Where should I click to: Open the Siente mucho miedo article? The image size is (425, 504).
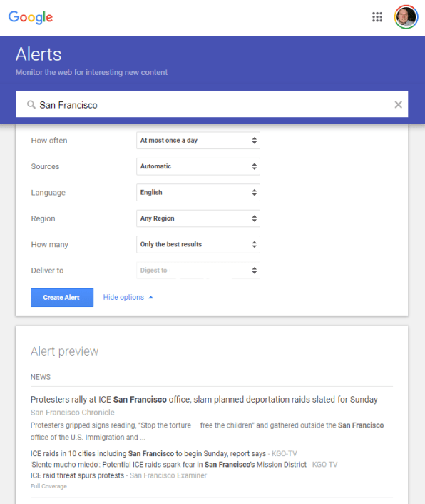pyautogui.click(x=168, y=465)
